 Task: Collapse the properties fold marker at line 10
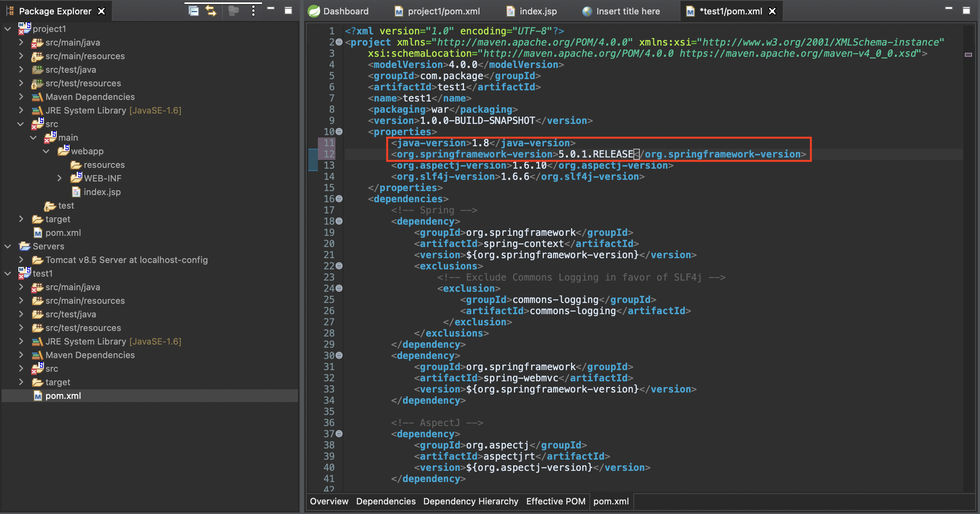pyautogui.click(x=339, y=131)
